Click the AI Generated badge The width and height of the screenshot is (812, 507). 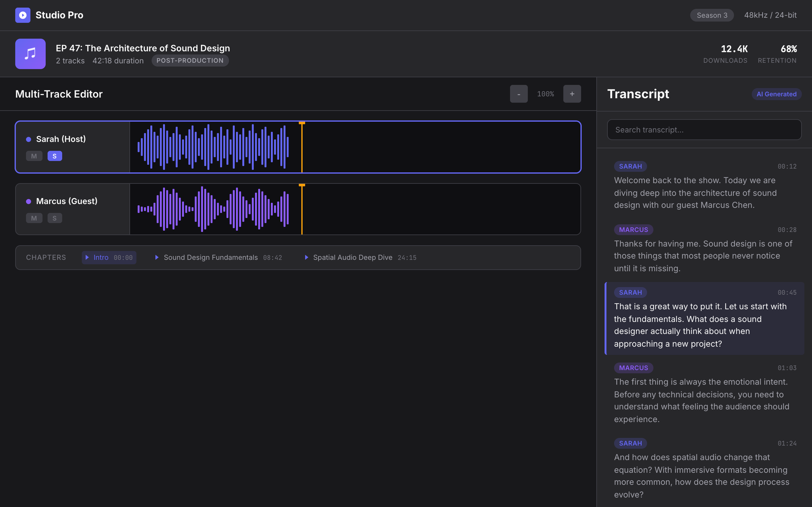pyautogui.click(x=776, y=94)
